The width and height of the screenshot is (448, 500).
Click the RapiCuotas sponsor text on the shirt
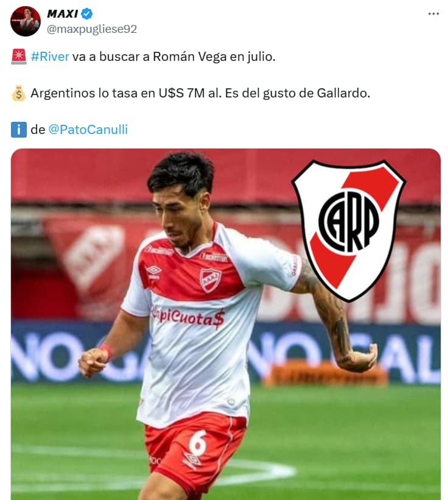click(188, 317)
